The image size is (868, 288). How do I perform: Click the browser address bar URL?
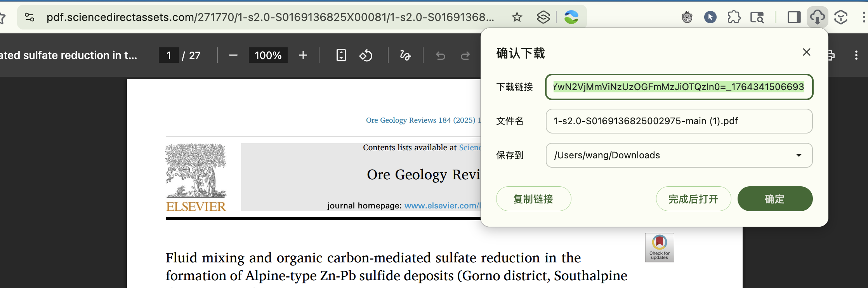270,17
